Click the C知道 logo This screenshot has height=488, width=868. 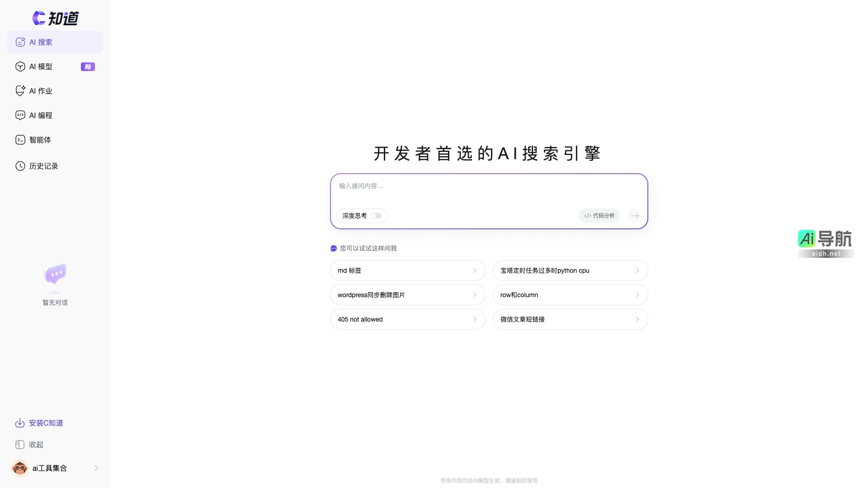[x=55, y=18]
